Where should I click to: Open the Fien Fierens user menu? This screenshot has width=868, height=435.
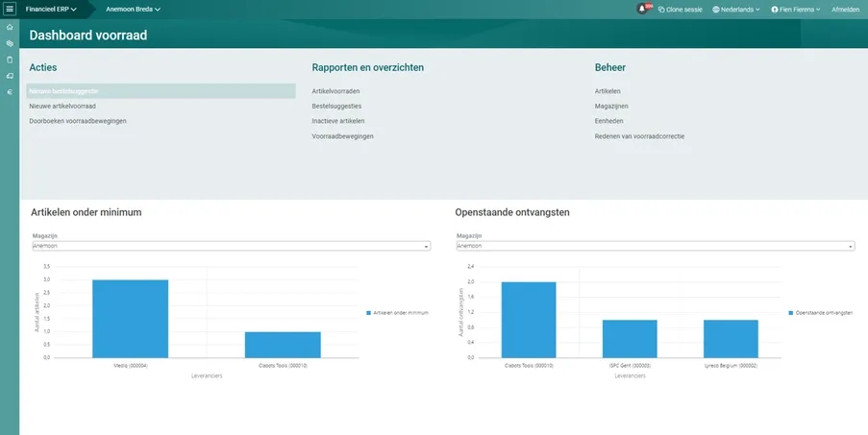click(796, 10)
